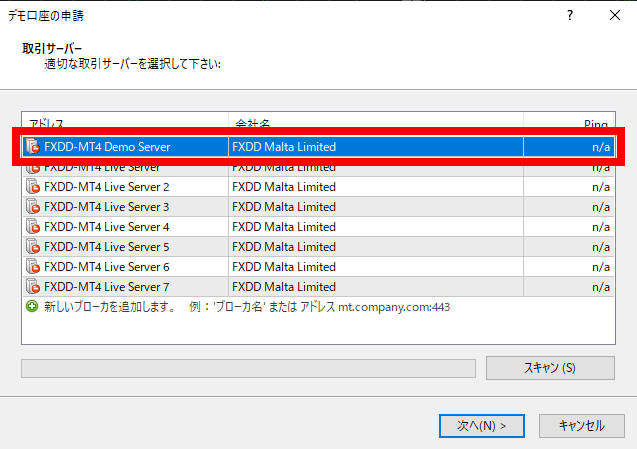Click the スキャン (S) button
The width and height of the screenshot is (637, 449).
(x=550, y=368)
